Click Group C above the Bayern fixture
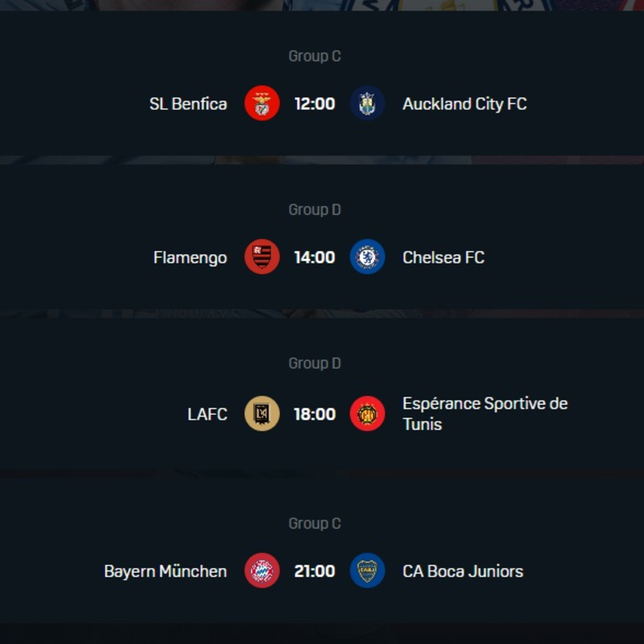Viewport: 644px width, 644px height. 314,523
